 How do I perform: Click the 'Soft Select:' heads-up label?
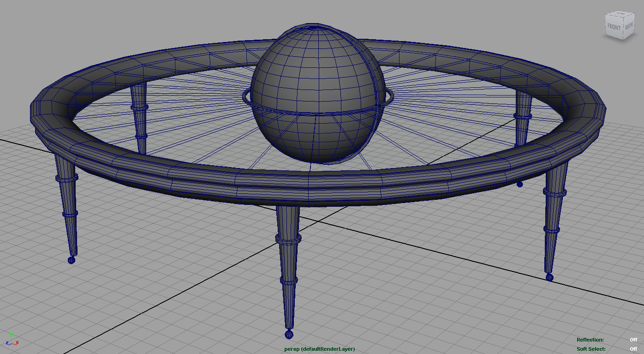[591, 349]
